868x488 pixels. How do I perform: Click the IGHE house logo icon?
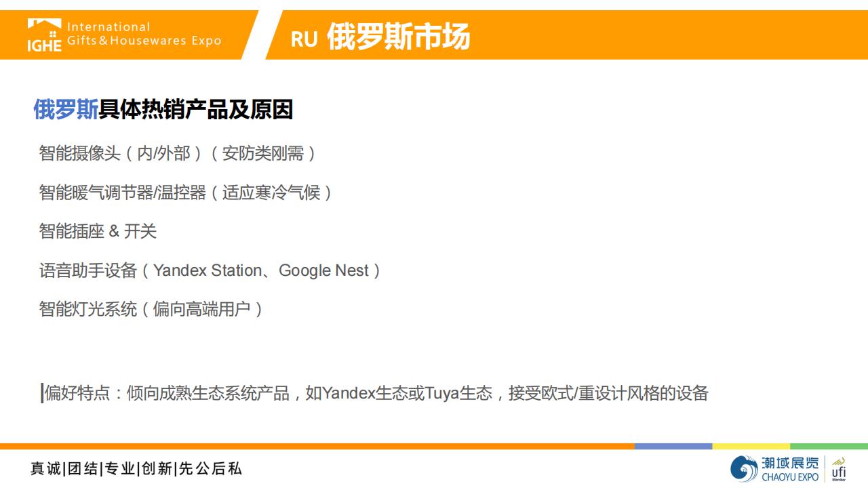pos(45,35)
